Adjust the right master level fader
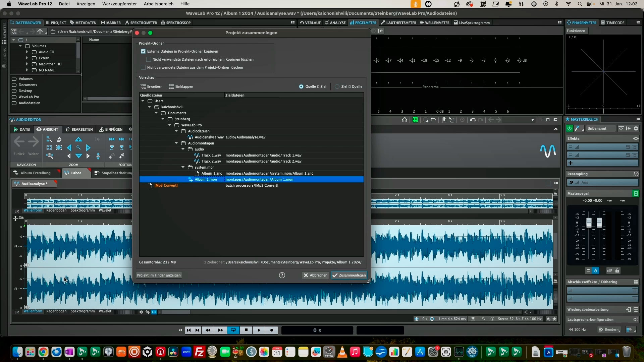 click(x=599, y=223)
